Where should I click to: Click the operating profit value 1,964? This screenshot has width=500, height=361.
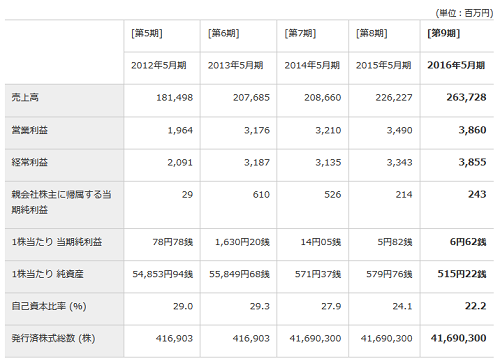[x=180, y=130]
